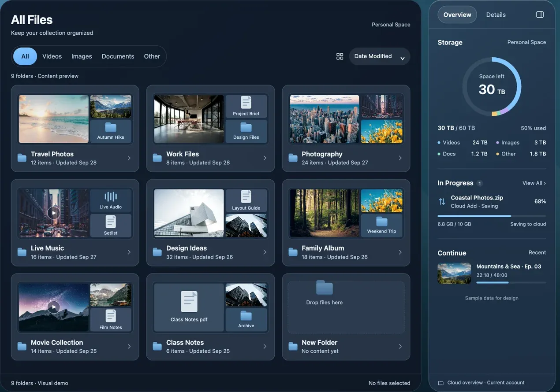Open the Autumn Hike subfolder icon
This screenshot has width=560, height=392.
[111, 128]
